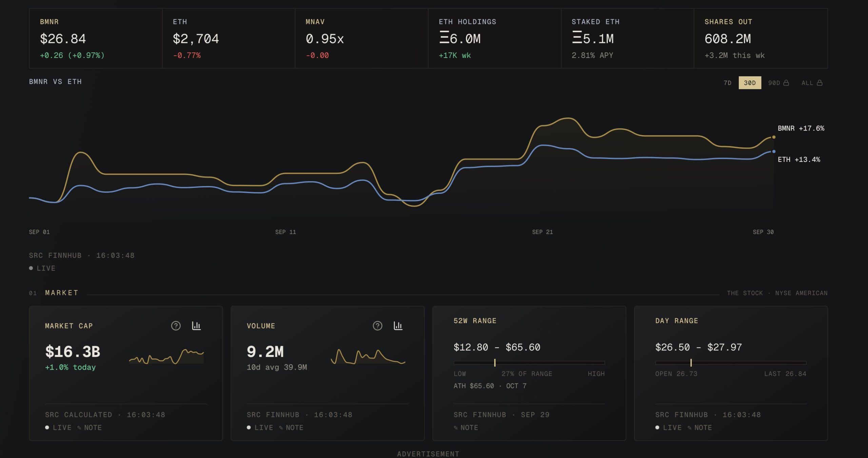The width and height of the screenshot is (868, 458).
Task: Click the +17K wk holdings change
Action: (x=455, y=56)
